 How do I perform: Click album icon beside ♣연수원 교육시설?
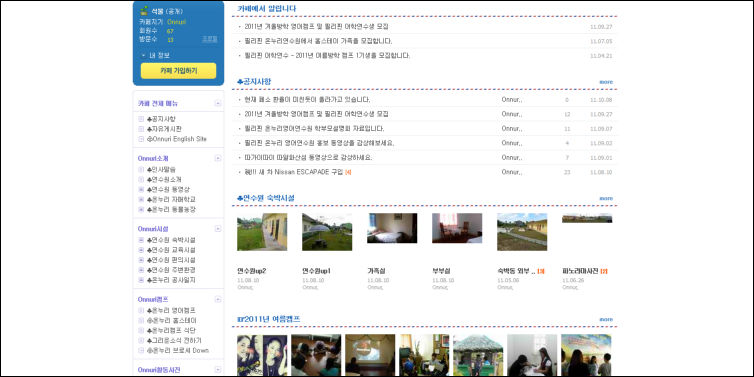click(x=141, y=250)
